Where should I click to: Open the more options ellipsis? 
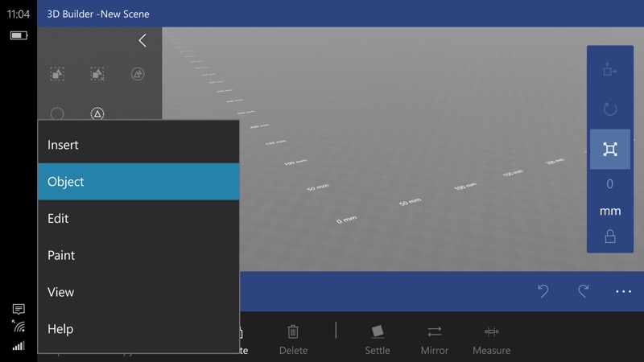click(623, 291)
